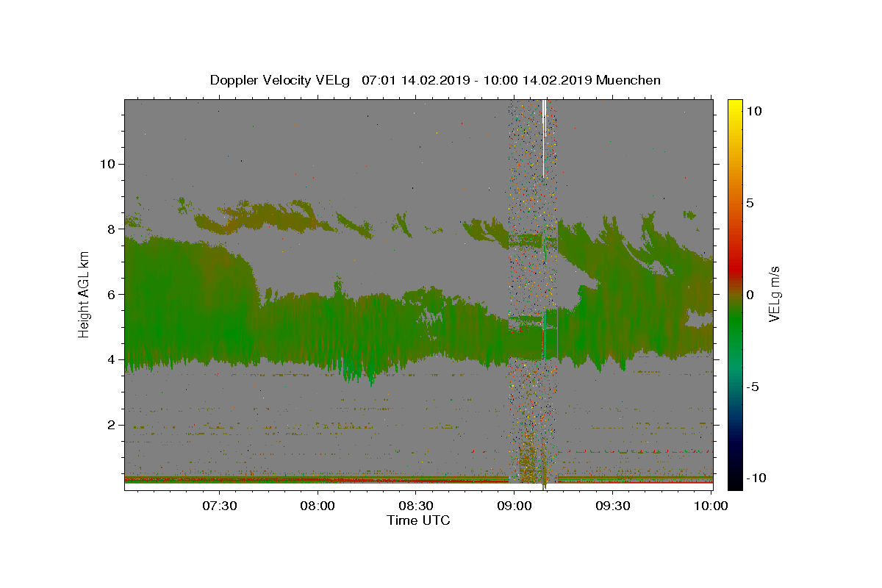Click the 08:00 time tick label
The width and height of the screenshot is (882, 588).
pos(318,506)
